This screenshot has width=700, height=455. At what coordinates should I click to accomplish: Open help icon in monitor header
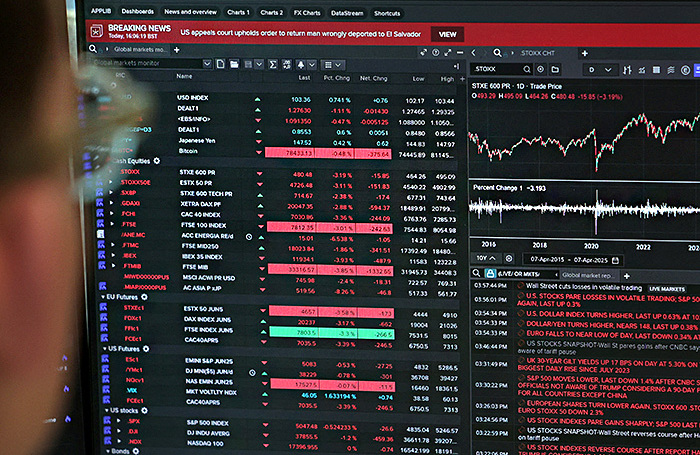(436, 53)
